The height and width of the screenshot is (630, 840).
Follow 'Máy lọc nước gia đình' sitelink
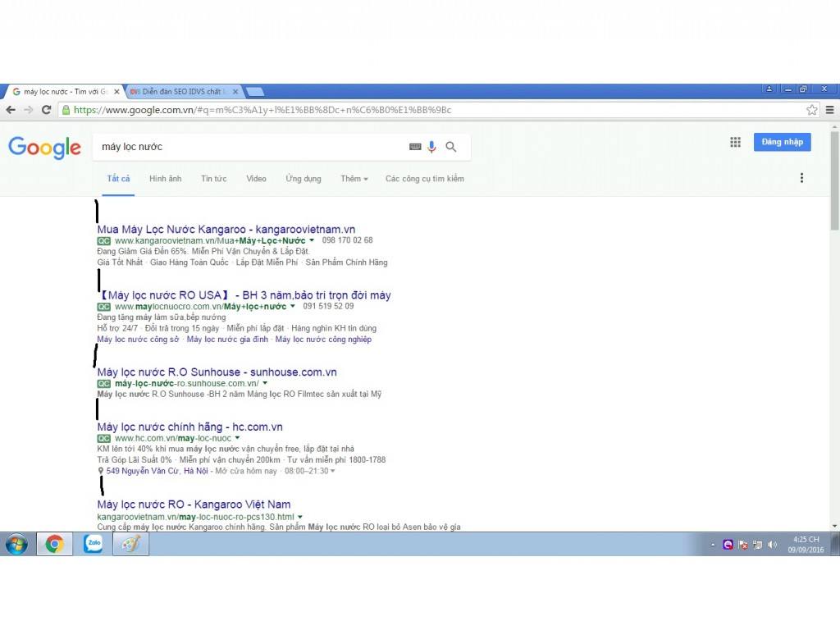point(227,340)
